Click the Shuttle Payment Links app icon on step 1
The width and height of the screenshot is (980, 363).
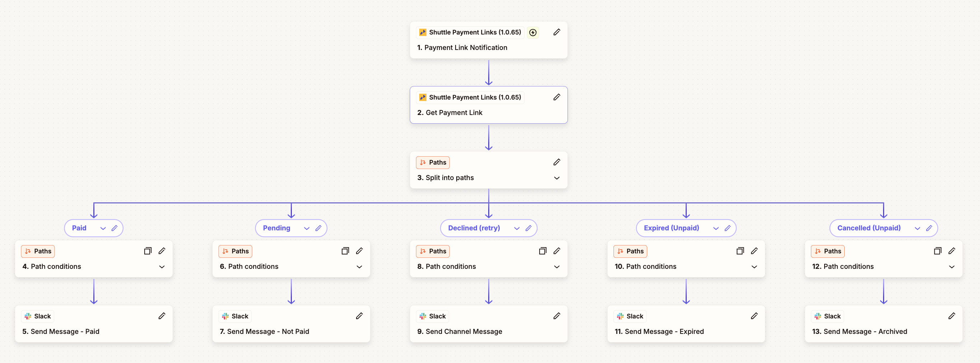pyautogui.click(x=422, y=32)
